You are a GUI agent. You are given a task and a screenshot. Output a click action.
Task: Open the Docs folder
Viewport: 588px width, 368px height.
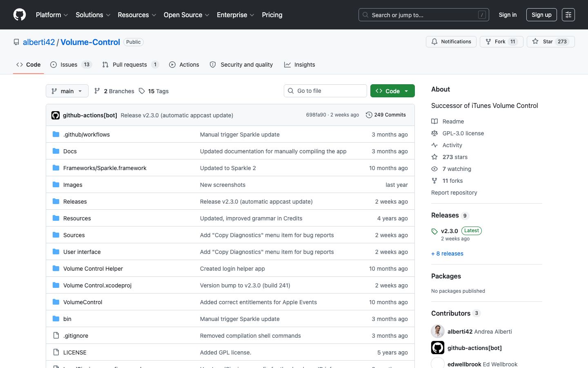[70, 151]
